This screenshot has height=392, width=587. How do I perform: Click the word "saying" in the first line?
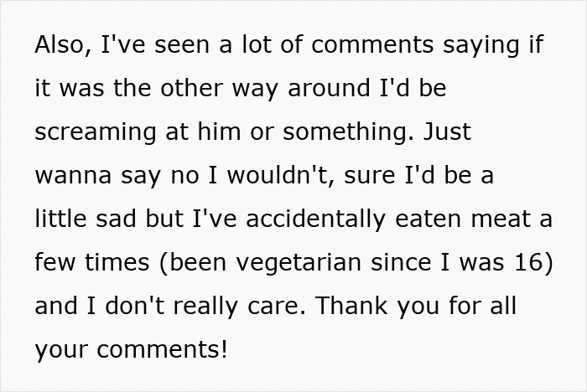(x=481, y=45)
